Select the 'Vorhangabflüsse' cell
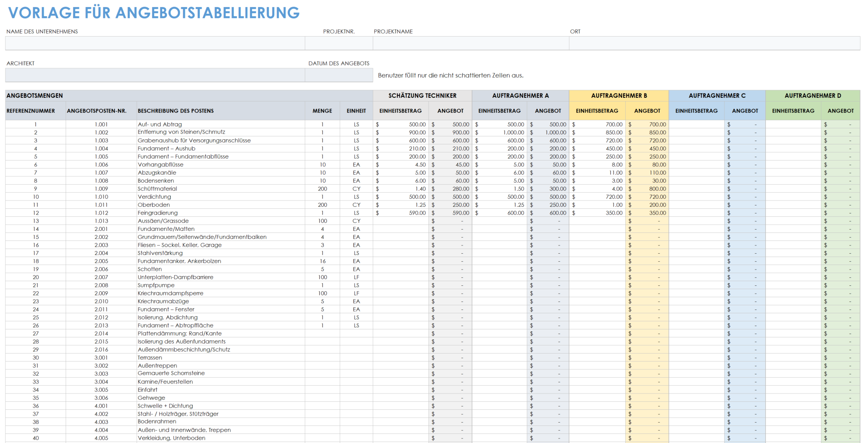This screenshot has height=443, width=868. (x=221, y=165)
